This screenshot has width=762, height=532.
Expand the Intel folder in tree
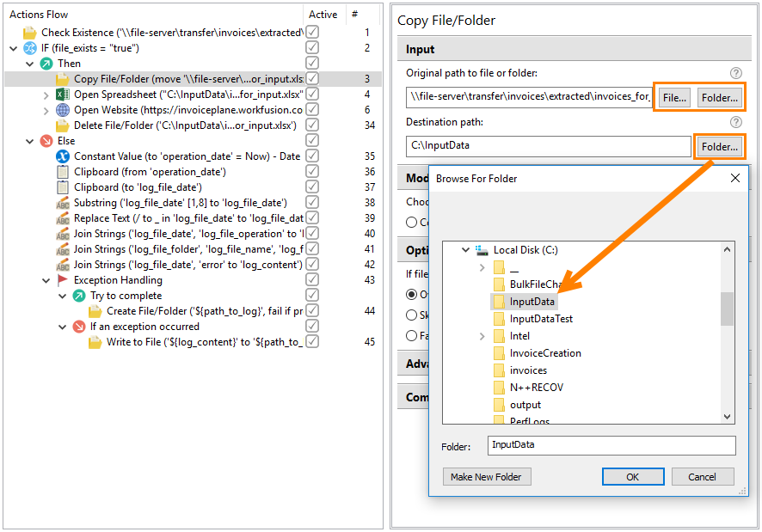482,336
